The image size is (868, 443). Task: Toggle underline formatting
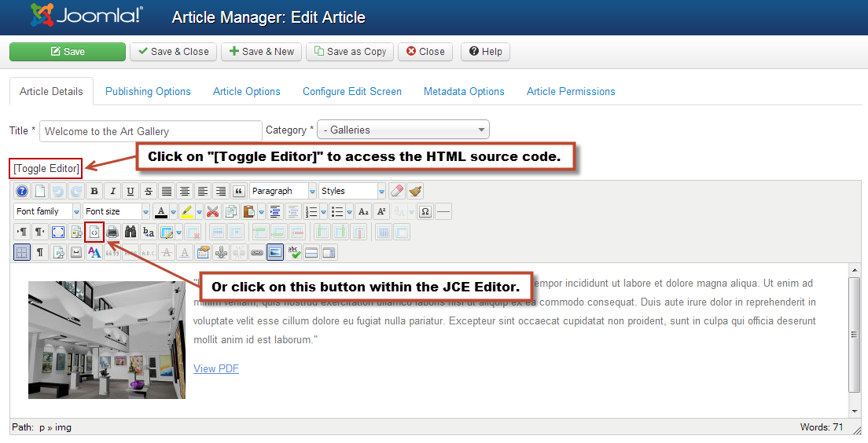(131, 192)
